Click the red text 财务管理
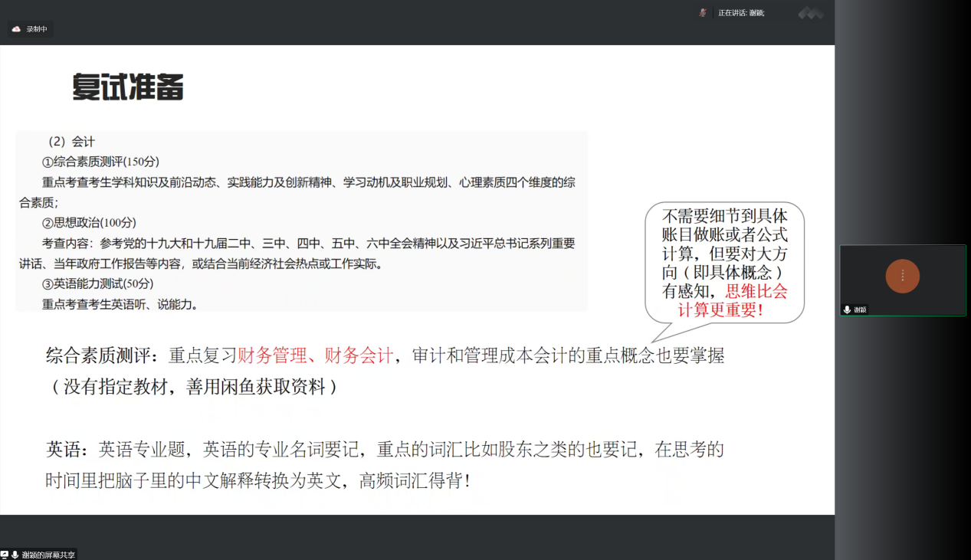 pyautogui.click(x=271, y=355)
